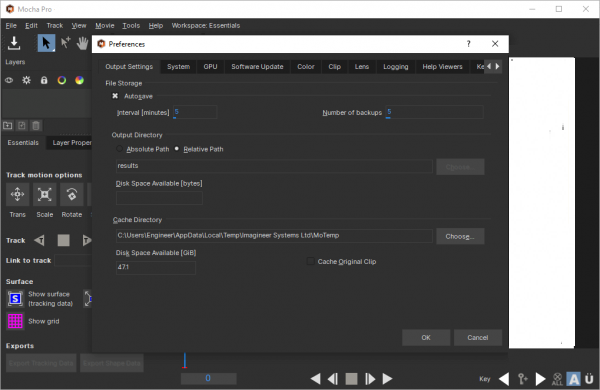The height and width of the screenshot is (390, 600).
Task: Toggle the magenta Show grid icon
Action: tap(15, 321)
